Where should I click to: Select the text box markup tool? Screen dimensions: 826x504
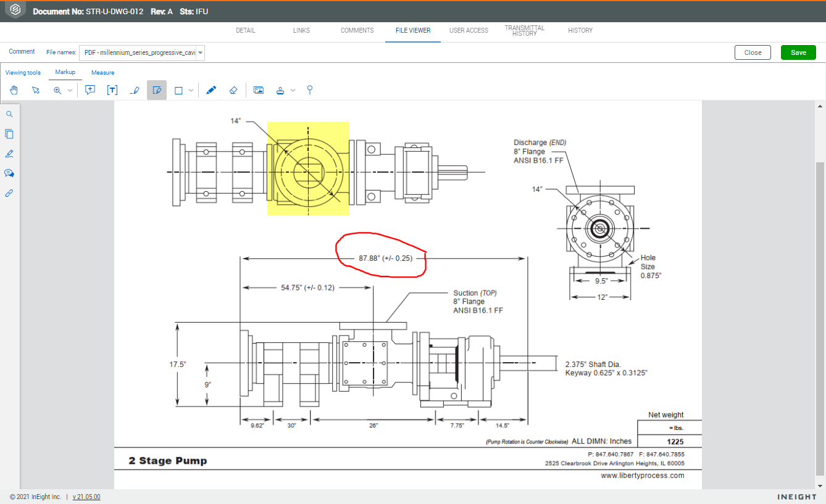tap(112, 90)
